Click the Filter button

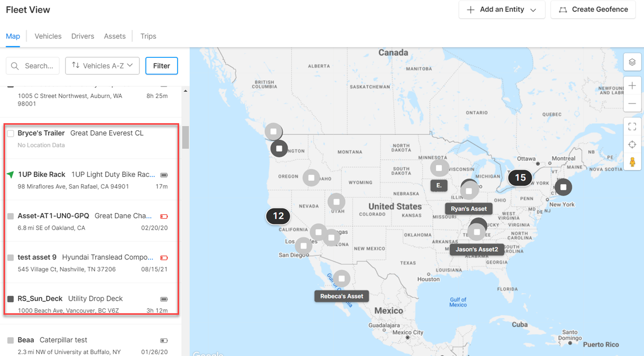coord(162,66)
